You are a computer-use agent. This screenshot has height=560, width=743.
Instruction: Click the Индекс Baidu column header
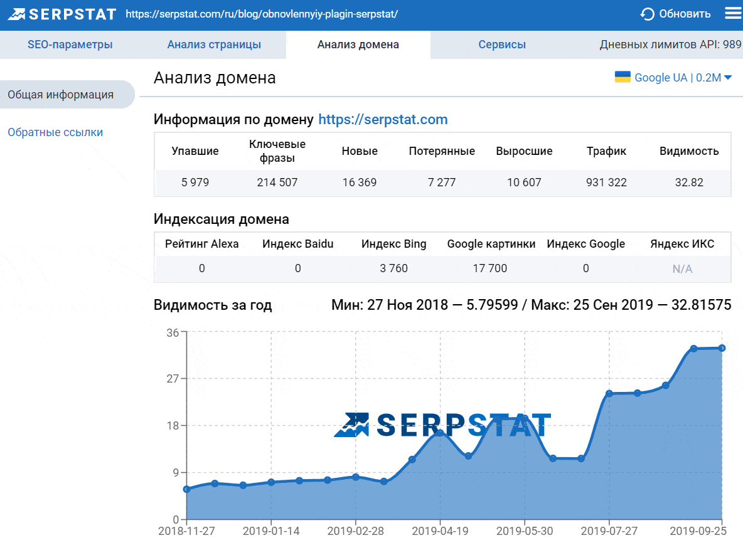click(x=298, y=244)
